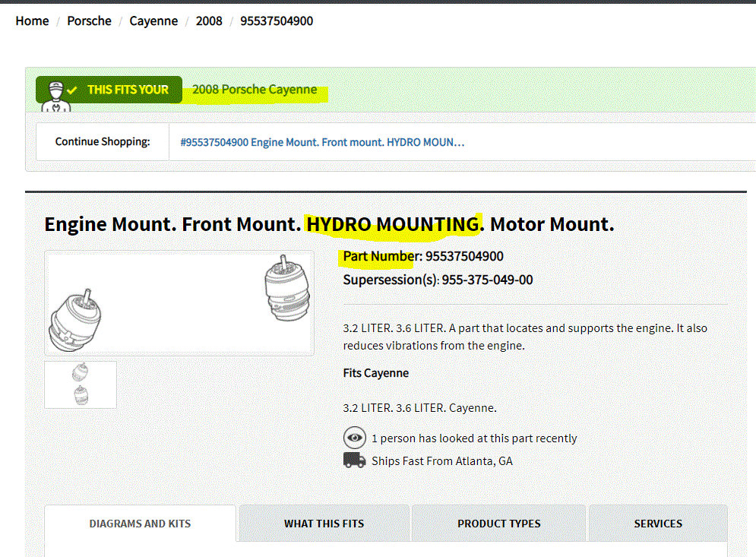Open the 2008 Porsche Cayenne vehicle link
The image size is (756, 557).
(x=255, y=90)
